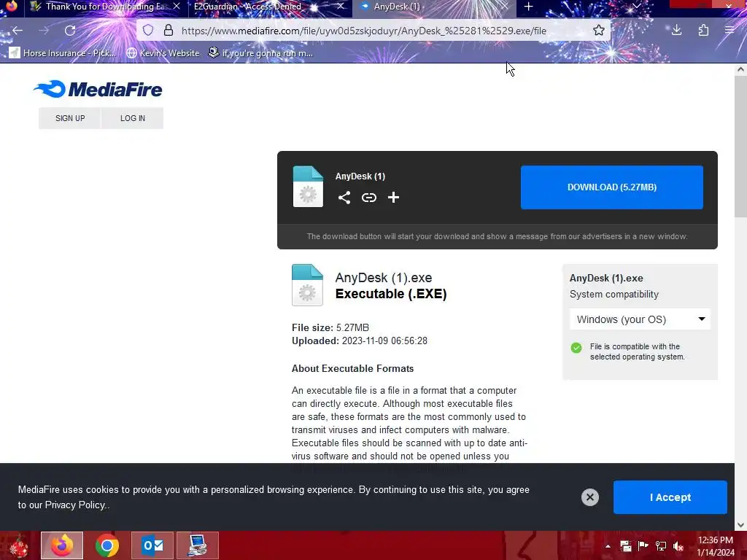The image size is (747, 560).
Task: Click the I Accept cookie button
Action: pyautogui.click(x=670, y=497)
